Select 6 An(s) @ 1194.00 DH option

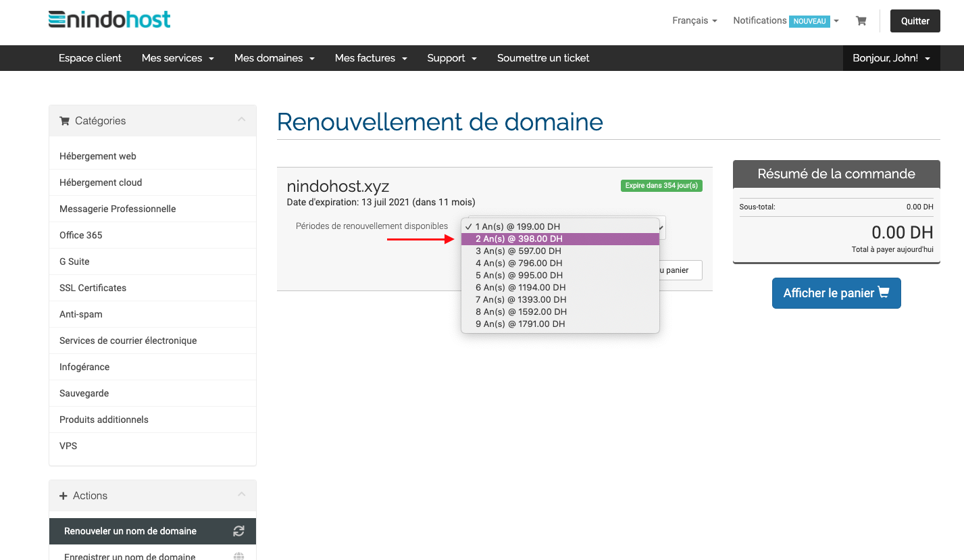560,288
